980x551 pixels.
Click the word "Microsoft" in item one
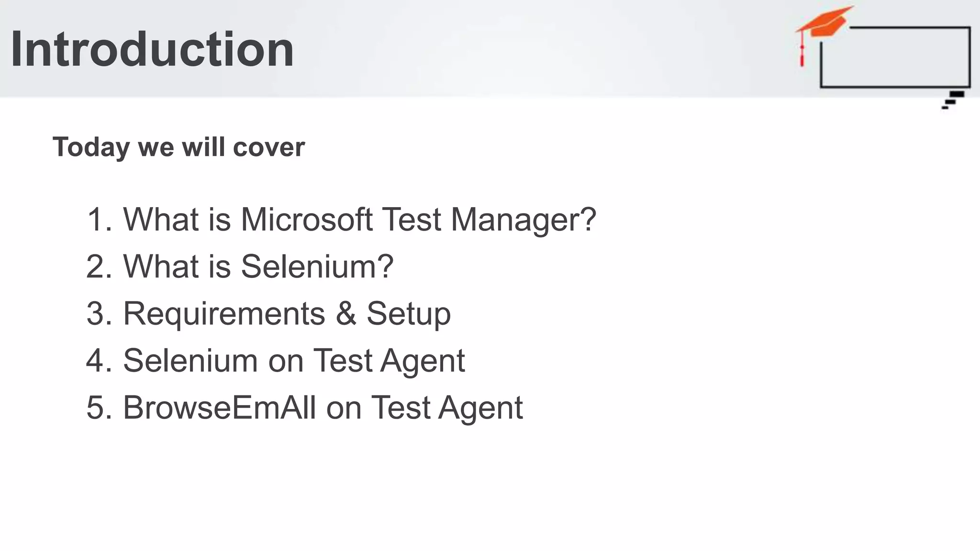tap(306, 220)
